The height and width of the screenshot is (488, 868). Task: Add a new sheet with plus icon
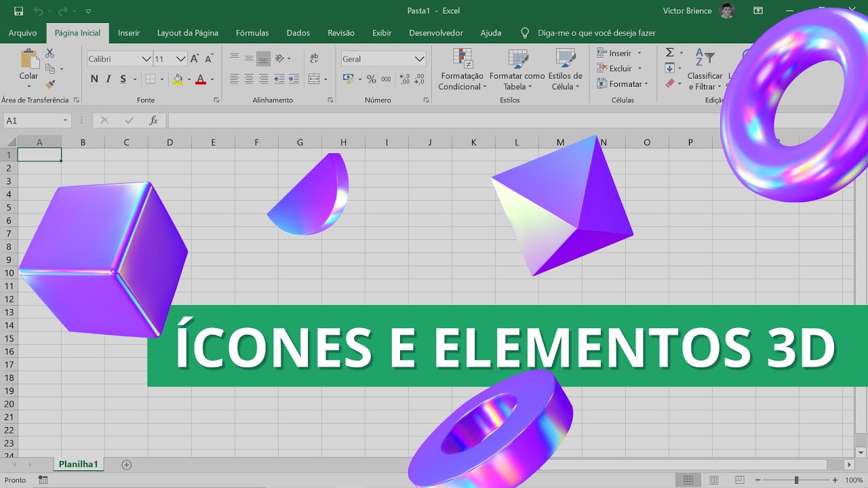click(126, 464)
